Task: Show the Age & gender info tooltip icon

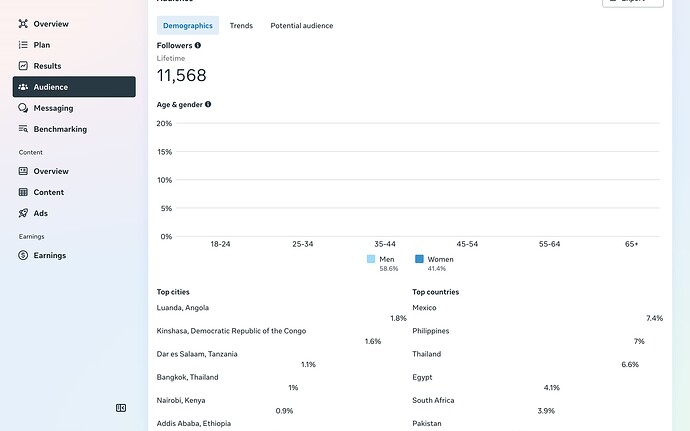Action: pos(208,104)
